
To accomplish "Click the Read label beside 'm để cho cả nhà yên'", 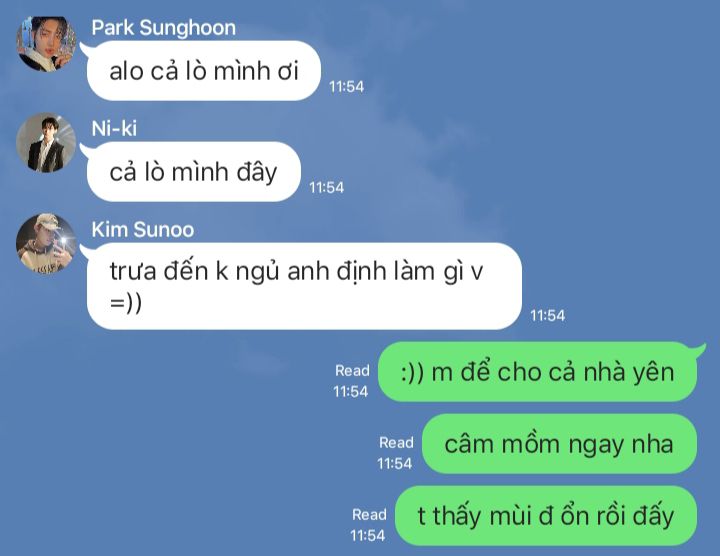I will 352,371.
